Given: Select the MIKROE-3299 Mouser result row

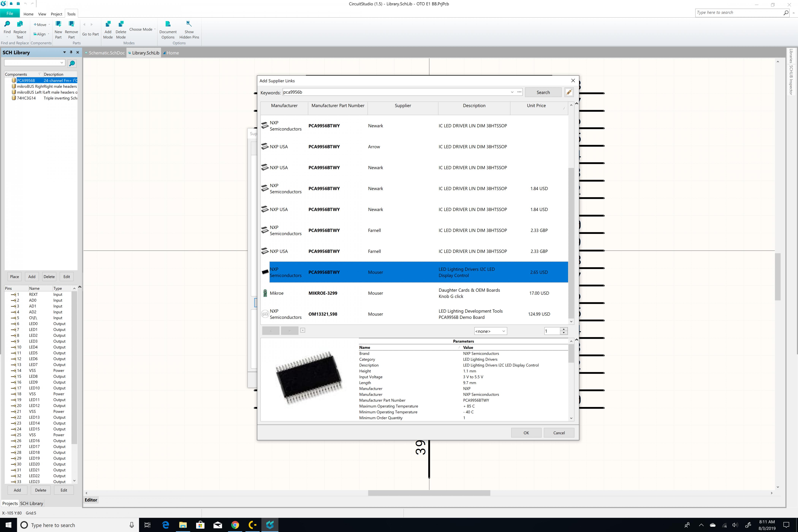Looking at the screenshot, I should 414,293.
